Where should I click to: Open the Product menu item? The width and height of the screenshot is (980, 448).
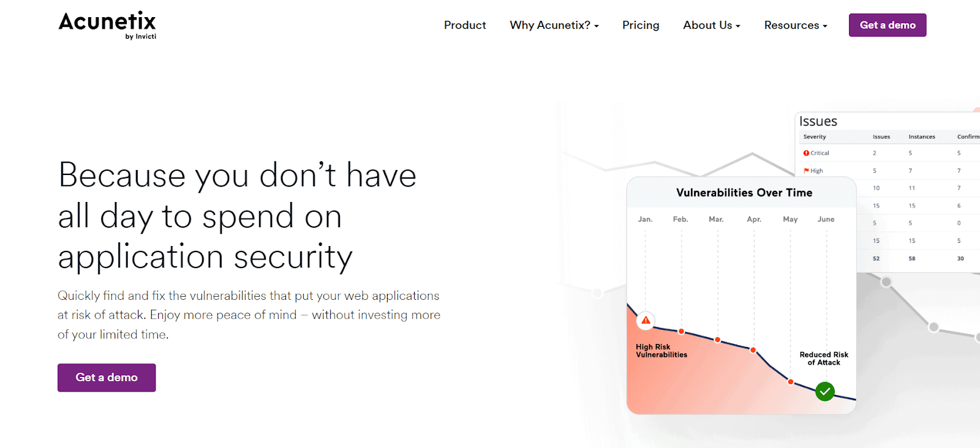[x=464, y=25]
